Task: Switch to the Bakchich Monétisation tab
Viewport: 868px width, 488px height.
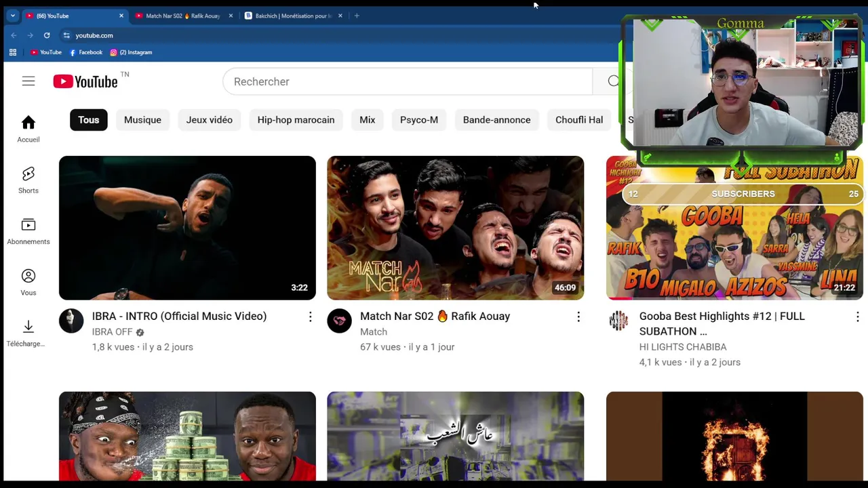Action: (x=294, y=16)
